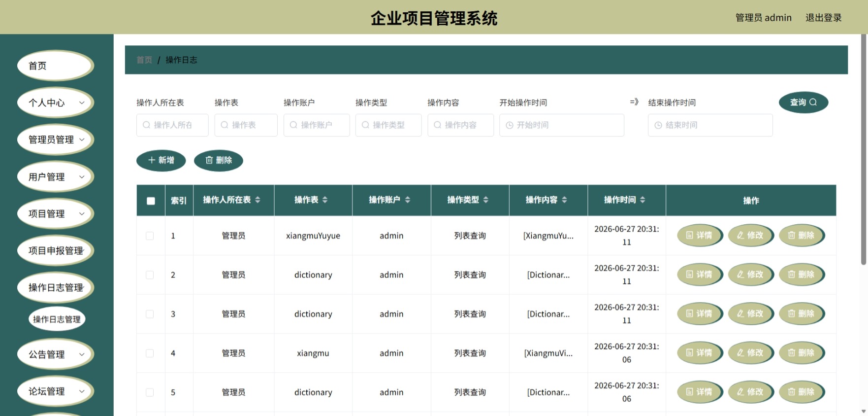Click the search icon in 操作表 filter
The width and height of the screenshot is (868, 416).
[225, 125]
